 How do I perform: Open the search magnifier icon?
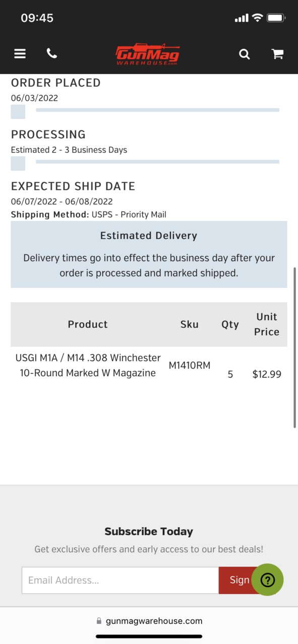pos(245,54)
